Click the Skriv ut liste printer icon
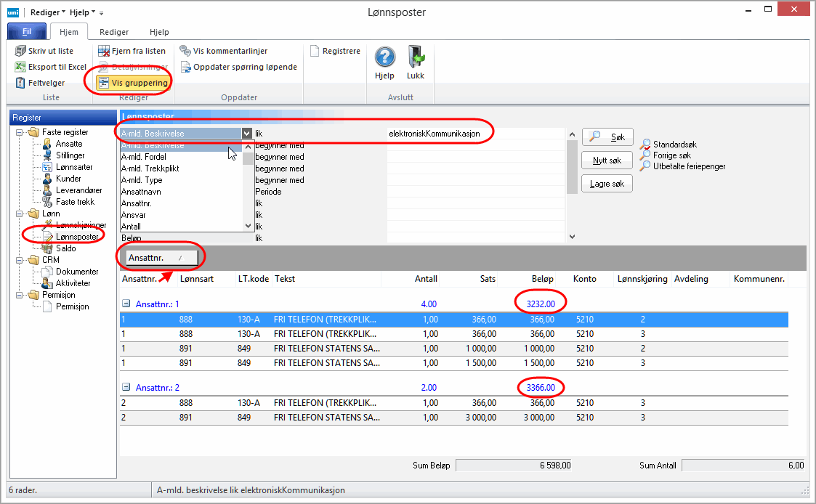The width and height of the screenshot is (816, 504). point(21,51)
